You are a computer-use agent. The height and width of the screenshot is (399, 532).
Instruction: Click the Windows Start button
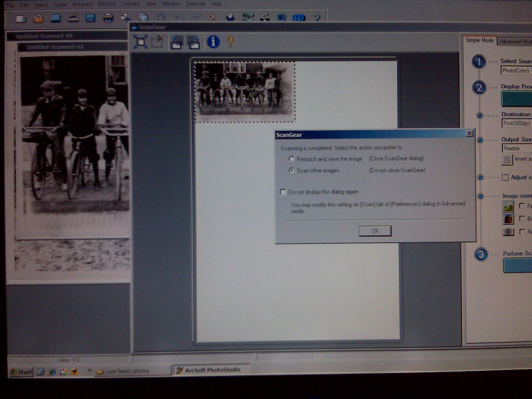[22, 372]
